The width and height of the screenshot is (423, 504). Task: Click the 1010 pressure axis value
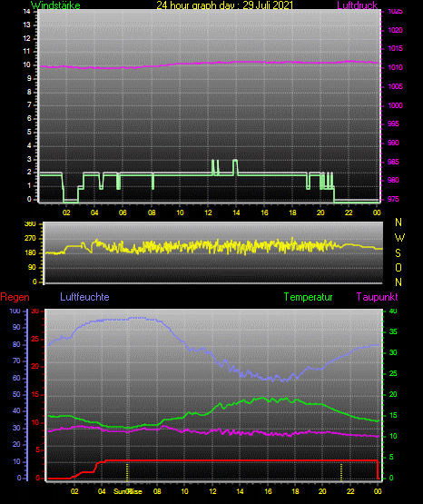click(395, 67)
